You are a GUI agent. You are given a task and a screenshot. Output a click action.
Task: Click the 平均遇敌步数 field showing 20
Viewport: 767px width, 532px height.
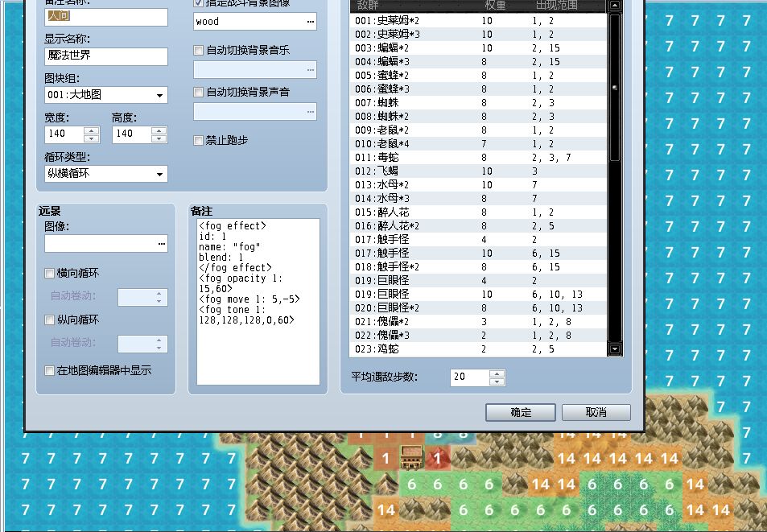469,377
